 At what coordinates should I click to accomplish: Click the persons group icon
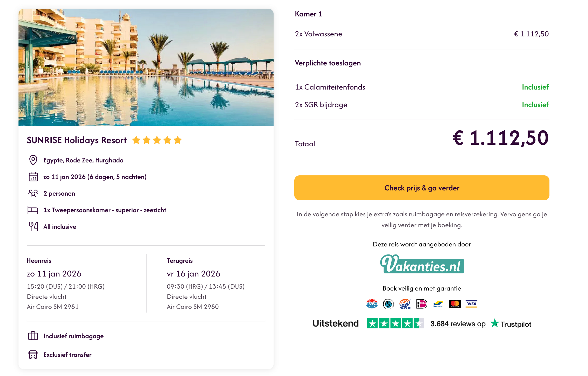point(33,193)
